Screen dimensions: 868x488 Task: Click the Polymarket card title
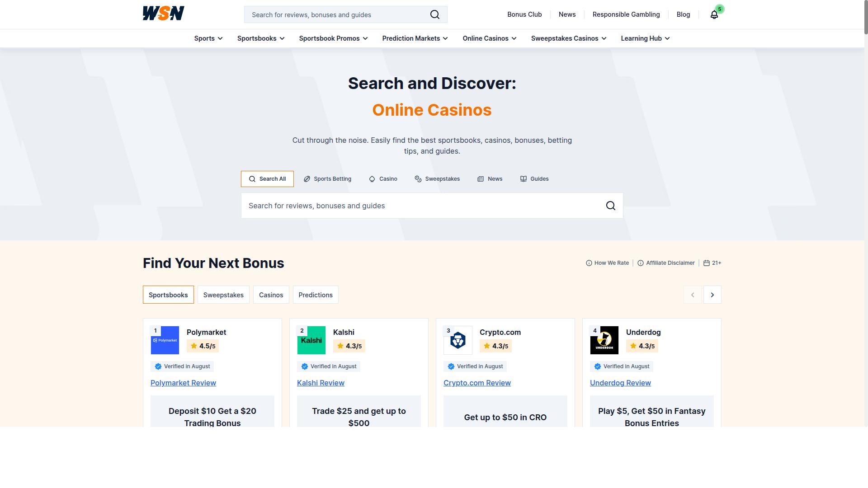(206, 332)
